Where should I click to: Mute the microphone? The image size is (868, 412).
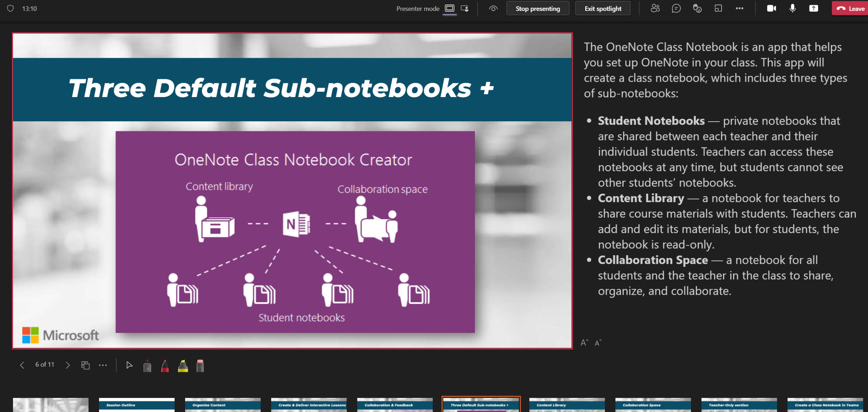792,8
